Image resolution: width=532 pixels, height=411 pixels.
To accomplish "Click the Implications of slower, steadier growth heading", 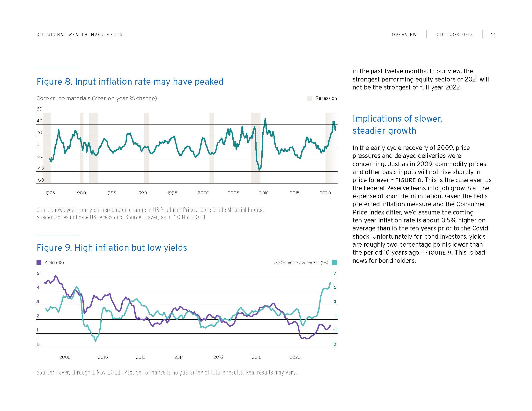I will coord(397,125).
